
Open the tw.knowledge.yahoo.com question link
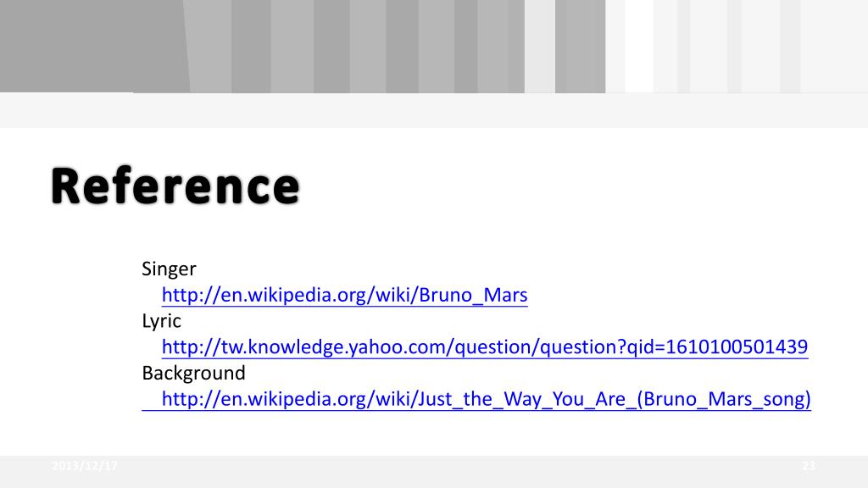pyautogui.click(x=484, y=347)
